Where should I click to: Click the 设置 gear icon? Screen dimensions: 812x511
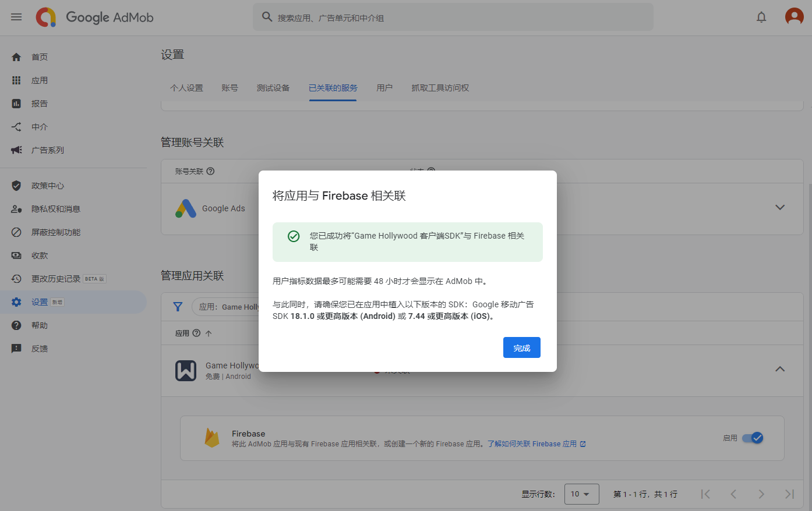point(16,302)
